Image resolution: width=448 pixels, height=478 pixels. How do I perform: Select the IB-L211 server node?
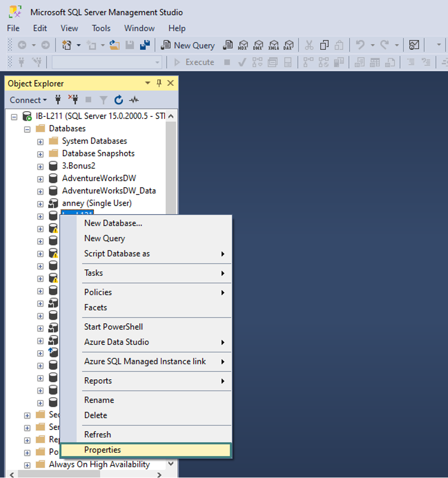(x=100, y=116)
